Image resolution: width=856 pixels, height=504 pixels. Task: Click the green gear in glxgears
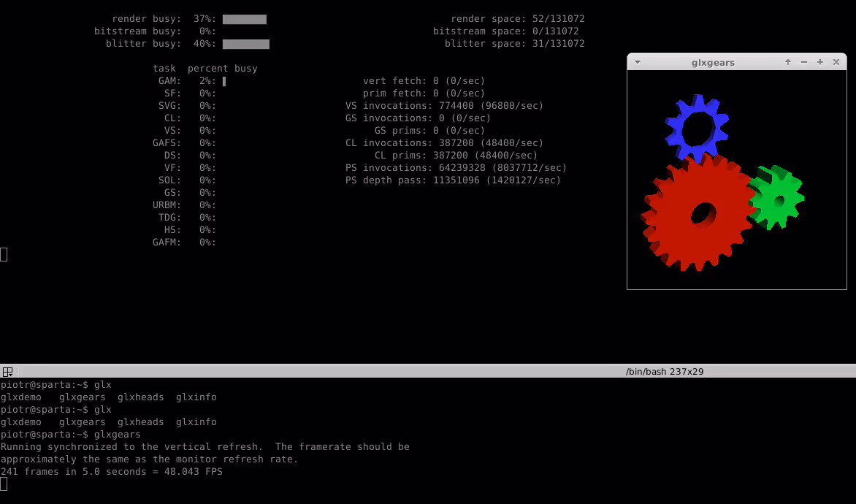[x=778, y=199]
